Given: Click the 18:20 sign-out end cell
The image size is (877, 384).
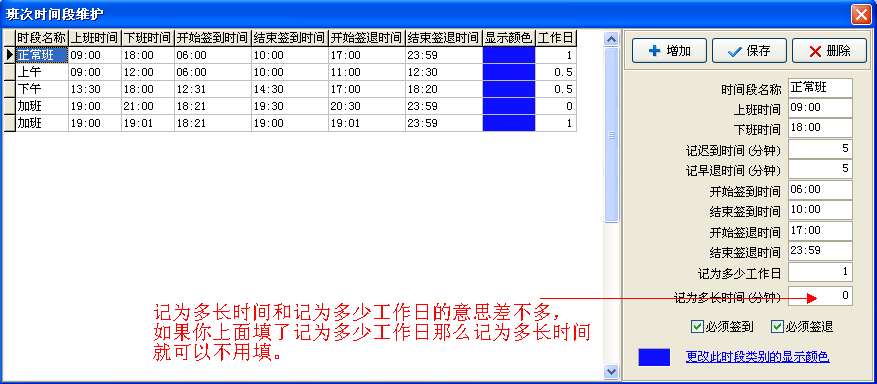Looking at the screenshot, I should (444, 89).
